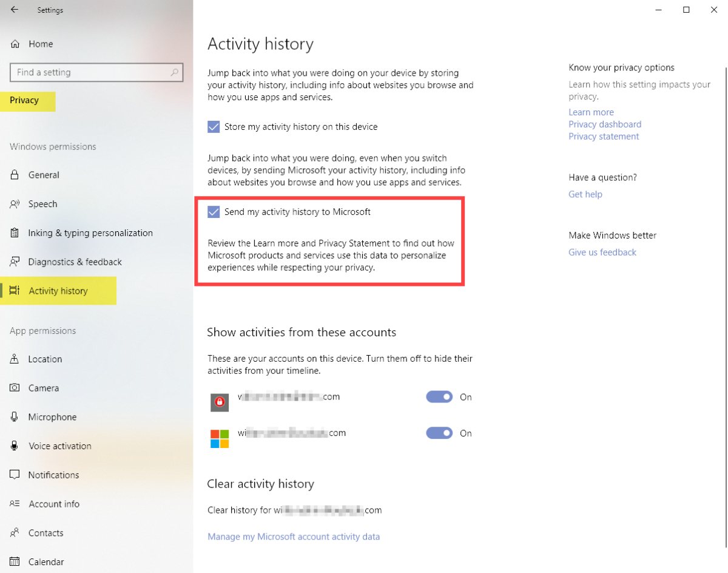Click the search magnifier icon
The height and width of the screenshot is (573, 728).
[x=175, y=72]
